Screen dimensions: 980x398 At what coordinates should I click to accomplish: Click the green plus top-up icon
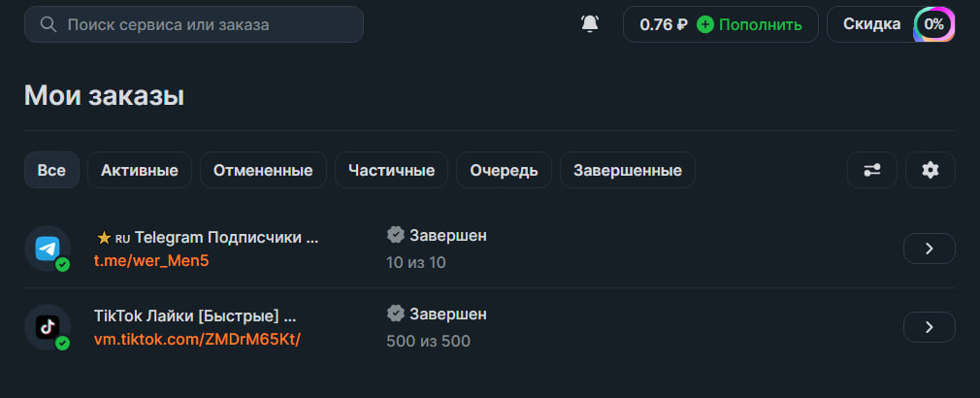[705, 24]
